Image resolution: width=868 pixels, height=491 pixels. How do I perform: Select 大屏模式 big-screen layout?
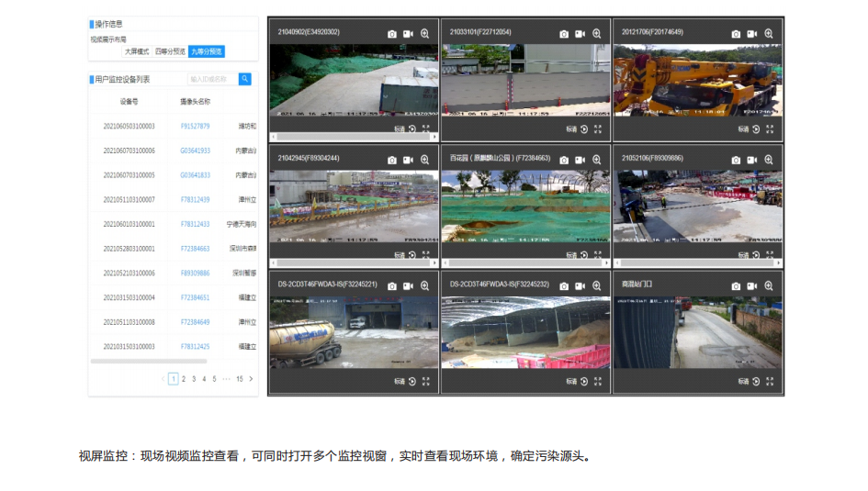pyautogui.click(x=137, y=51)
